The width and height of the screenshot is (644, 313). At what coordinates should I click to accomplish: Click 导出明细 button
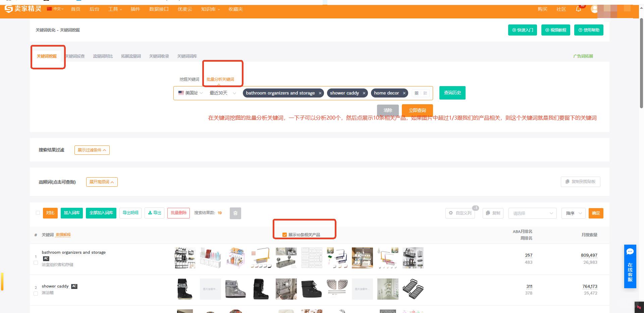coord(130,213)
